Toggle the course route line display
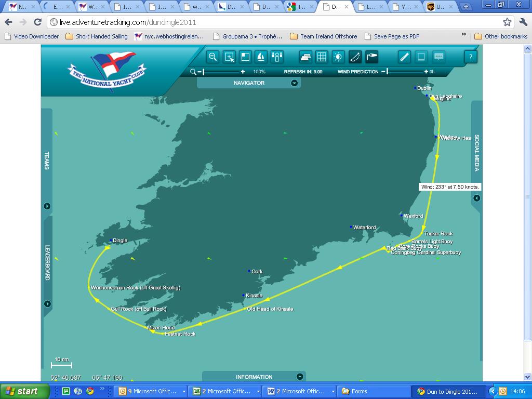Viewport: 532px width, 399px height. click(x=355, y=57)
